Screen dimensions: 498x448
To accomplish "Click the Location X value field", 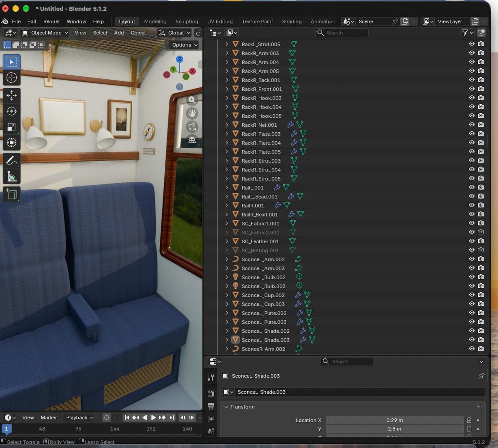I will pyautogui.click(x=395, y=420).
